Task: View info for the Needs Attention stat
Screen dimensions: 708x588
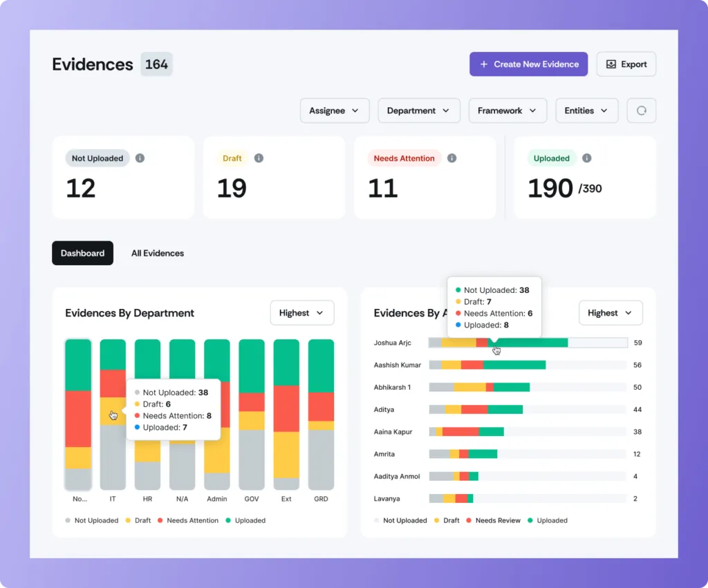Action: click(451, 158)
